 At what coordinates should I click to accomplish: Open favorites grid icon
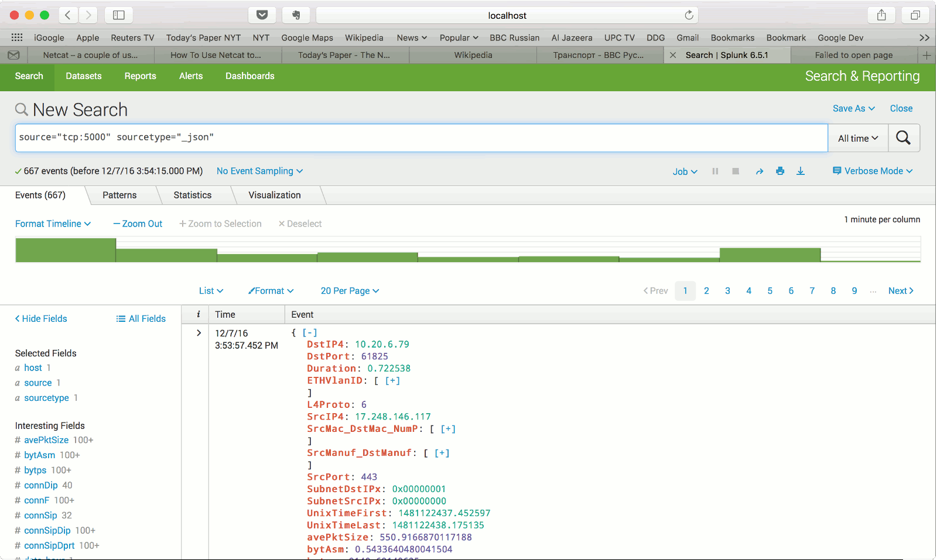pyautogui.click(x=17, y=37)
